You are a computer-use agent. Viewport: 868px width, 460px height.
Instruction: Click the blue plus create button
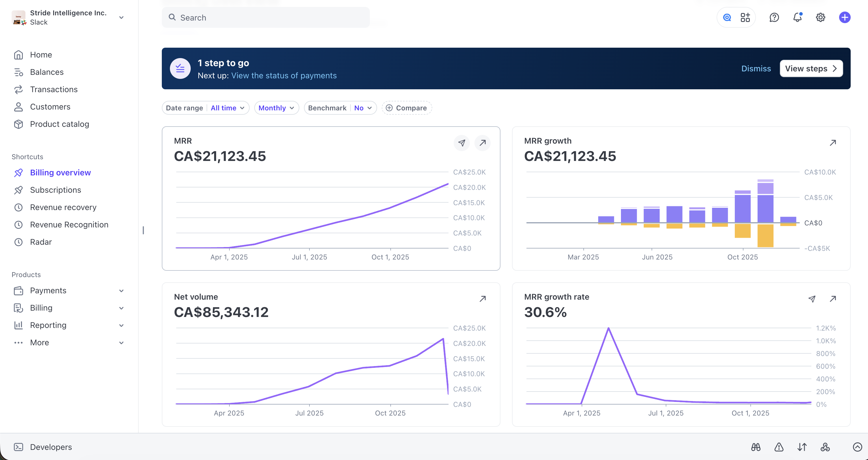[x=844, y=17]
